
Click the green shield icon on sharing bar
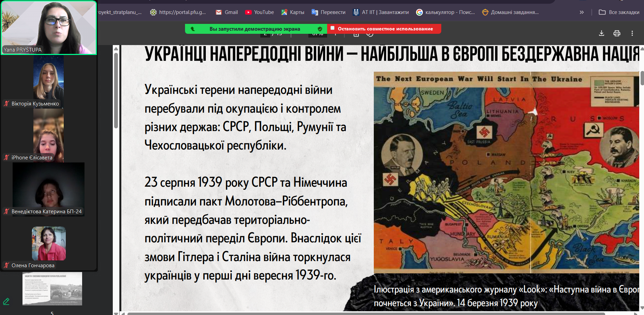[320, 29]
